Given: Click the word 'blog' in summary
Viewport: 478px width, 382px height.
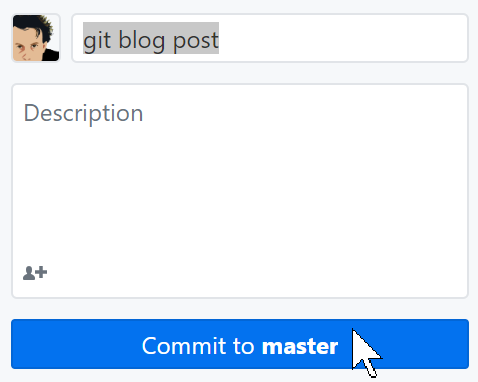Looking at the screenshot, I should 142,40.
